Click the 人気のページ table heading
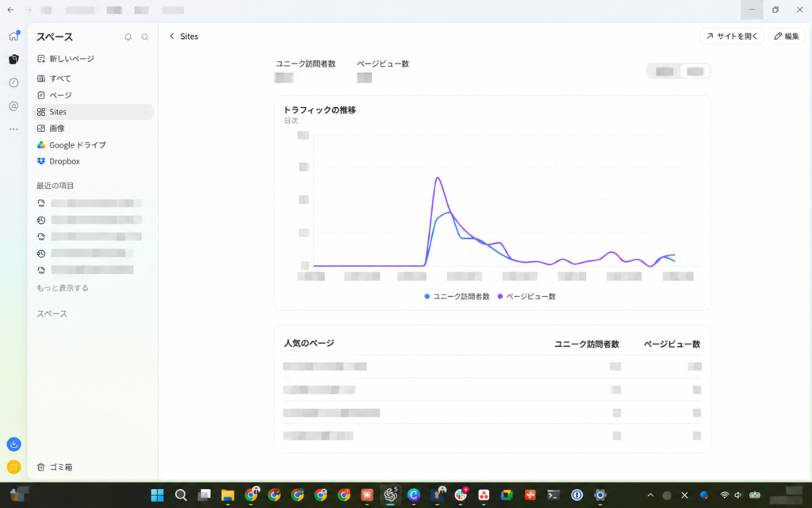The height and width of the screenshot is (508, 812). 309,343
